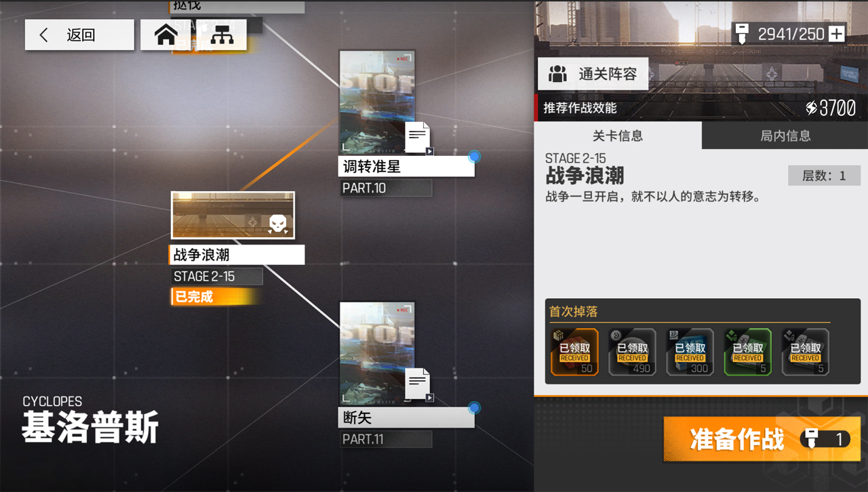The image size is (868, 492).
Task: Select the 战争浪潮 STAGE 2-15 thumbnail
Action: [x=233, y=216]
